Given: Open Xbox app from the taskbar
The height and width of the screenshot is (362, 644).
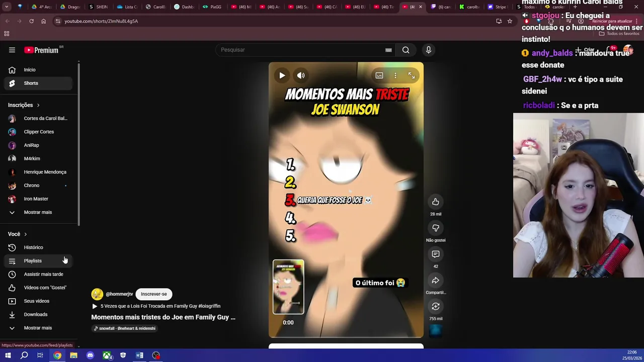Looking at the screenshot, I should pos(107,355).
